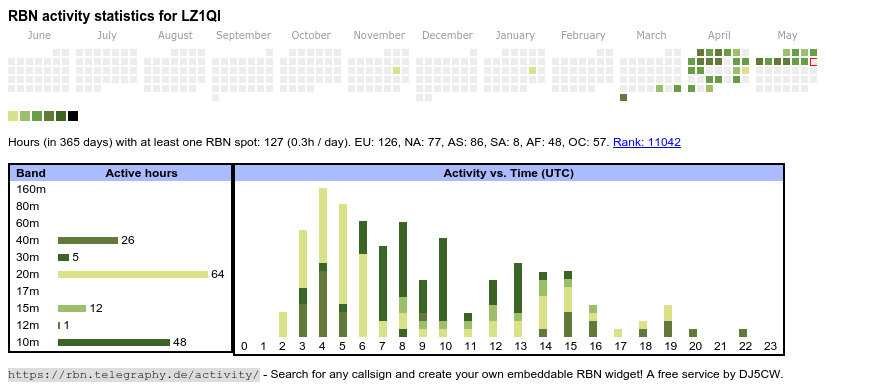
Task: Click the lightest yellow-green legend swatch
Action: point(13,116)
